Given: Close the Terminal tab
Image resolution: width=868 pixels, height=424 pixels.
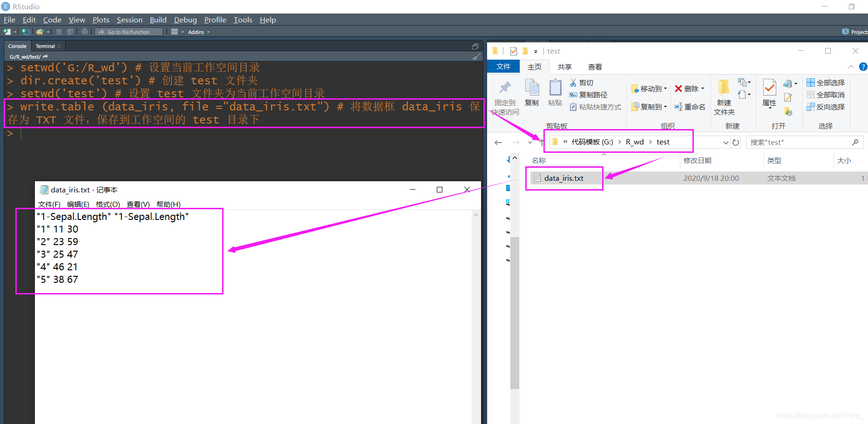Looking at the screenshot, I should coord(59,47).
